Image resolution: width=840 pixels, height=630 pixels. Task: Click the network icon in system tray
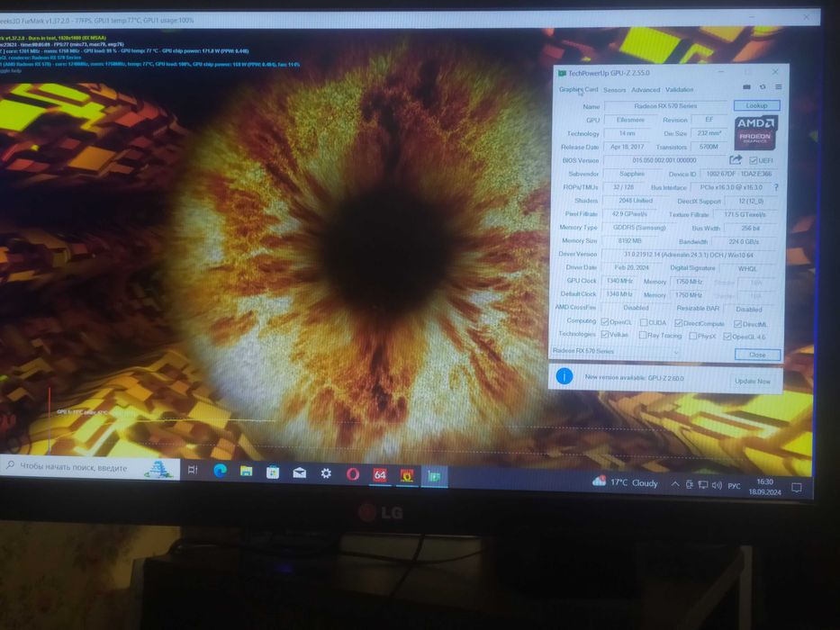(x=703, y=485)
